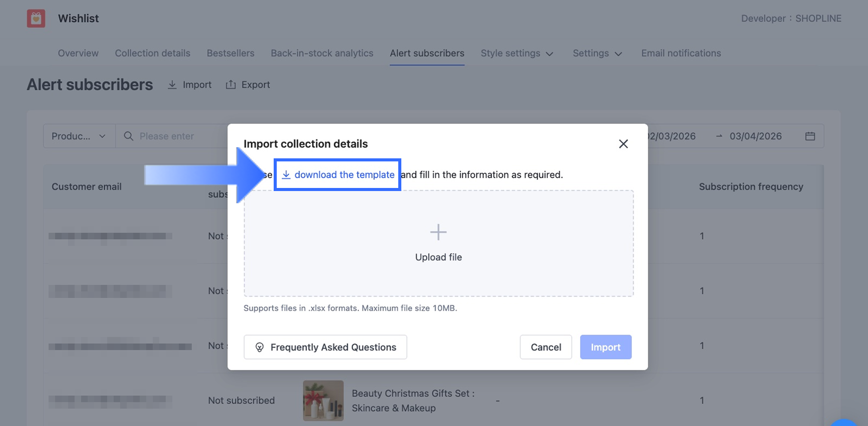Go to the Bestsellers tab
The image size is (868, 426).
(230, 53)
